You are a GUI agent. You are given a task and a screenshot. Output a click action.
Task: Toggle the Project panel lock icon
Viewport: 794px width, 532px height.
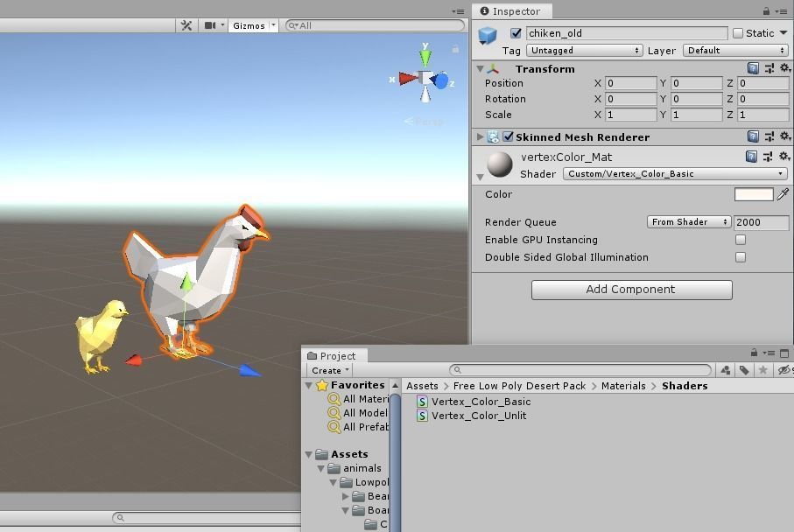(754, 353)
